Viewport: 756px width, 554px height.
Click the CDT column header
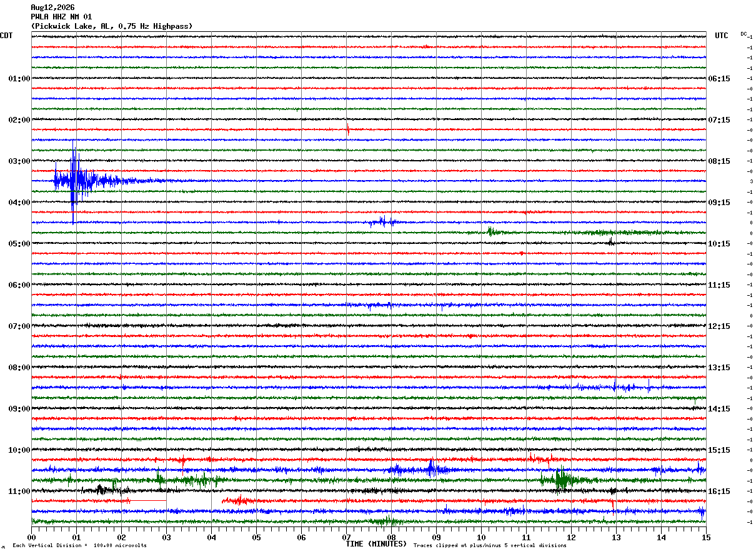point(6,36)
